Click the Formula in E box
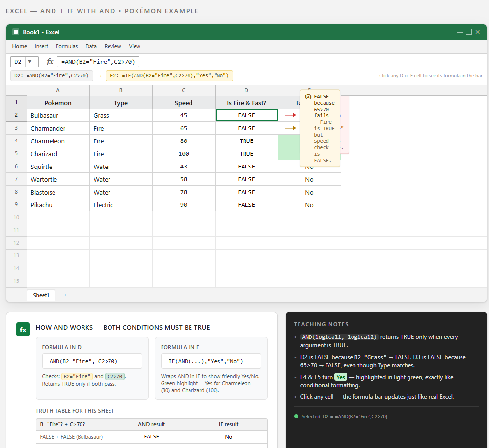This screenshot has width=489, height=448. click(211, 361)
